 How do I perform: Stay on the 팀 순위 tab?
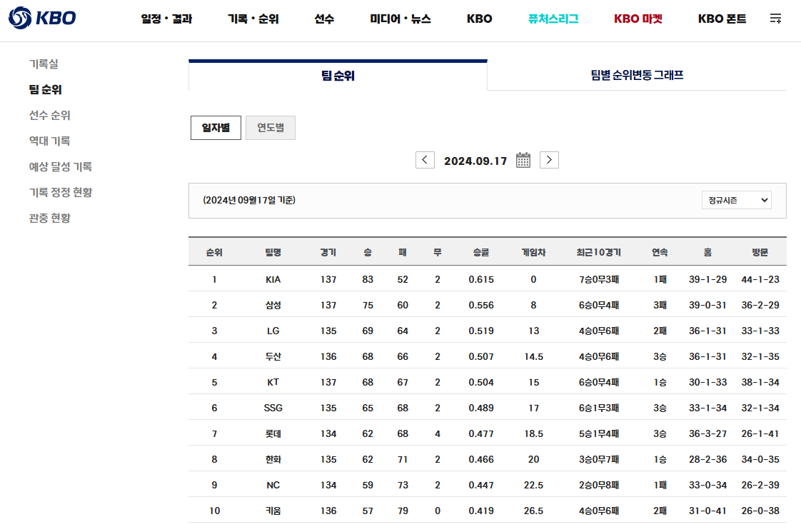point(337,74)
